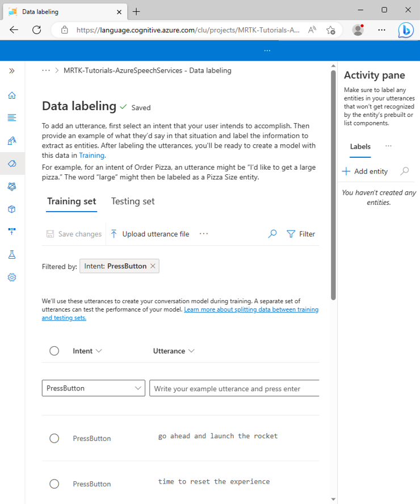Screen dimensions: 420x504
Task: Toggle the select-all circle in table header
Action: [54, 351]
